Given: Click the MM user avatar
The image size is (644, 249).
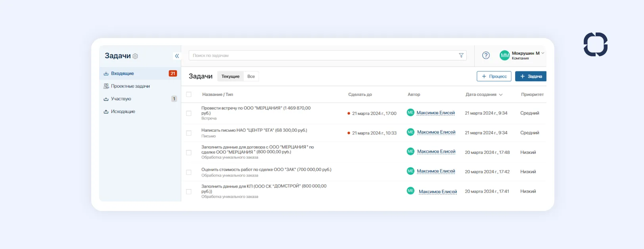Looking at the screenshot, I should tap(504, 56).
